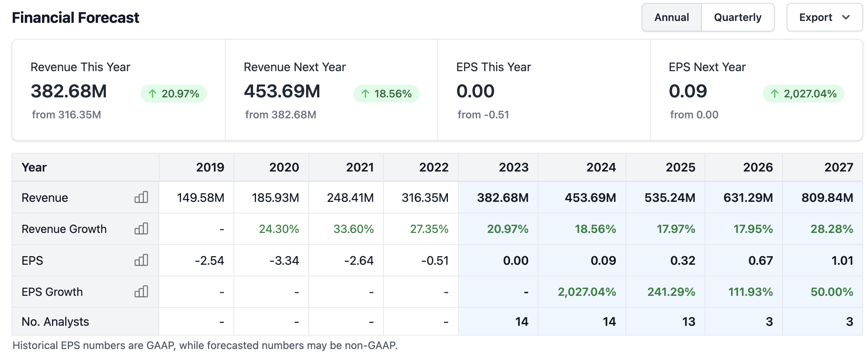Show chart for EPS Growth row
The height and width of the screenshot is (358, 868).
(141, 292)
